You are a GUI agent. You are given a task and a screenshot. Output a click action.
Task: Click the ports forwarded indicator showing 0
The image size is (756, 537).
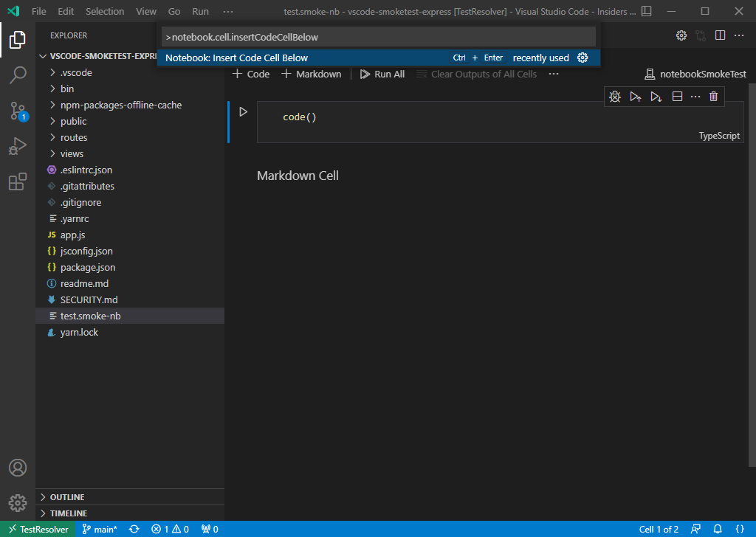pos(210,530)
